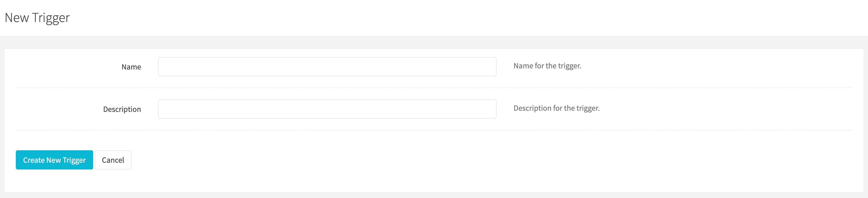Select the Name field label
The height and width of the screenshot is (198, 868).
tap(131, 67)
